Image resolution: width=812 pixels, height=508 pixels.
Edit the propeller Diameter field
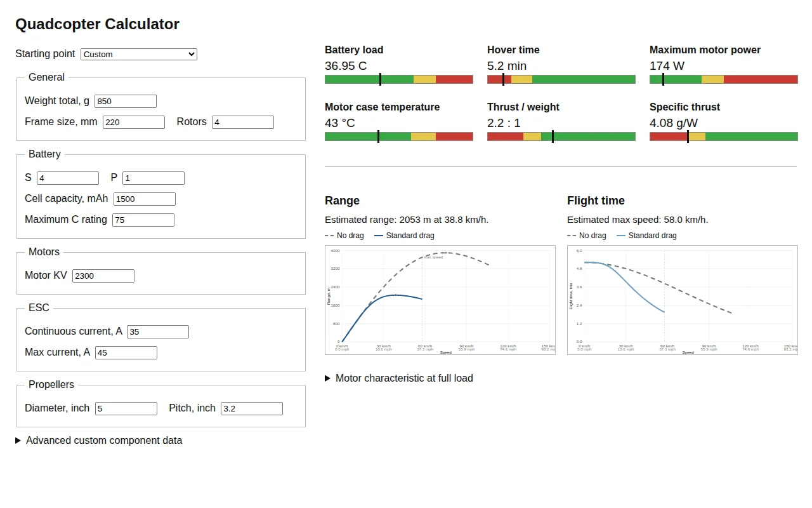(x=126, y=408)
